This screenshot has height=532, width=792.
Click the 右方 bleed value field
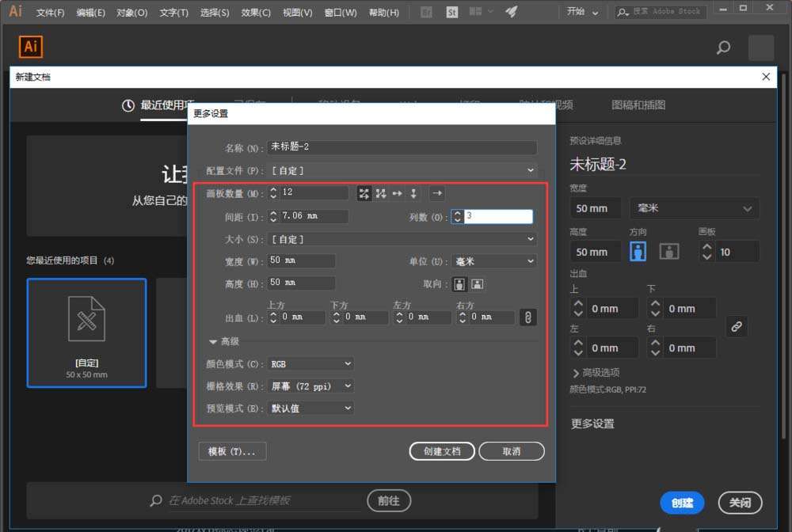coord(490,317)
